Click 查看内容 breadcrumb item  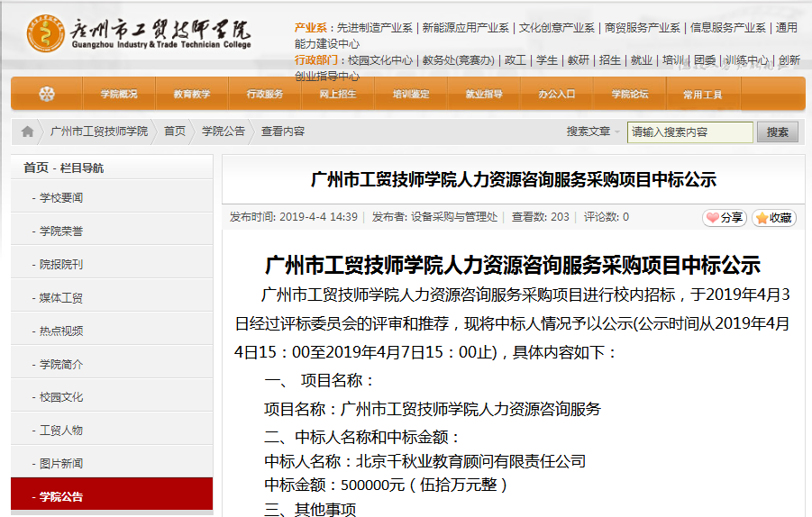(283, 132)
